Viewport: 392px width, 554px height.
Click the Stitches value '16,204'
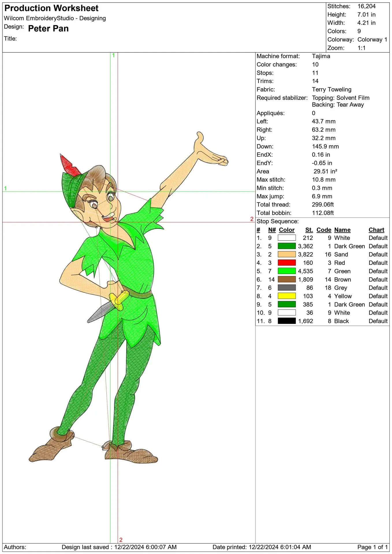[367, 6]
